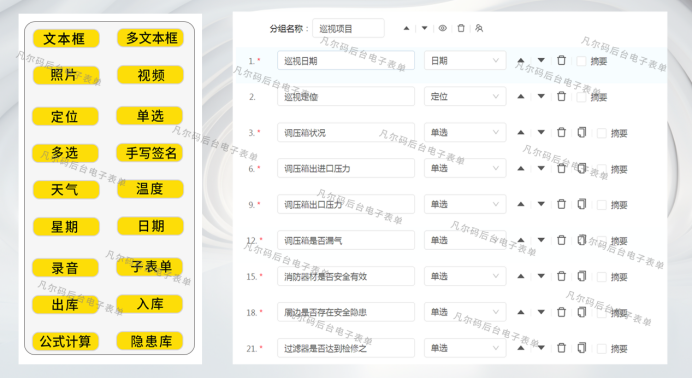Copy row 21 过滤器 field
The image size is (693, 378).
pos(582,348)
